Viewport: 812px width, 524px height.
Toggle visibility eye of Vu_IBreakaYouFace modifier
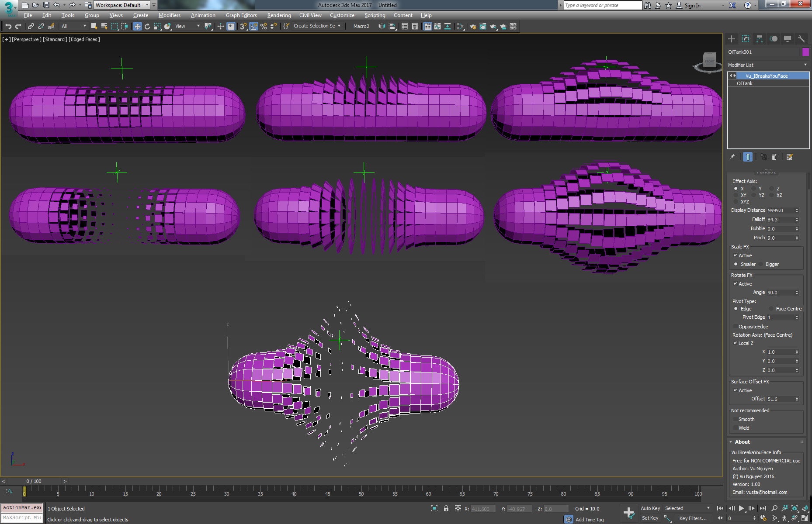pos(733,76)
